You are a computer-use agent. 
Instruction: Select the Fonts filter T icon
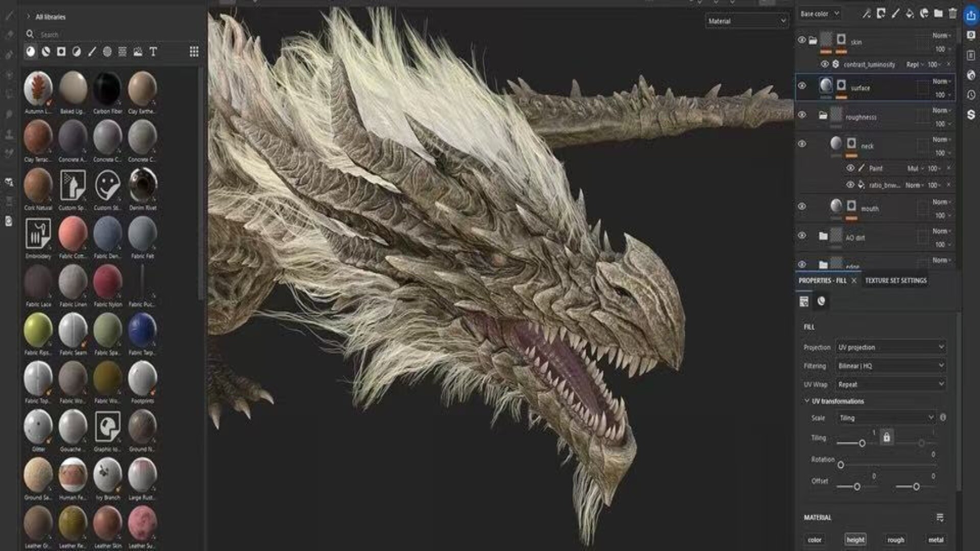[153, 52]
